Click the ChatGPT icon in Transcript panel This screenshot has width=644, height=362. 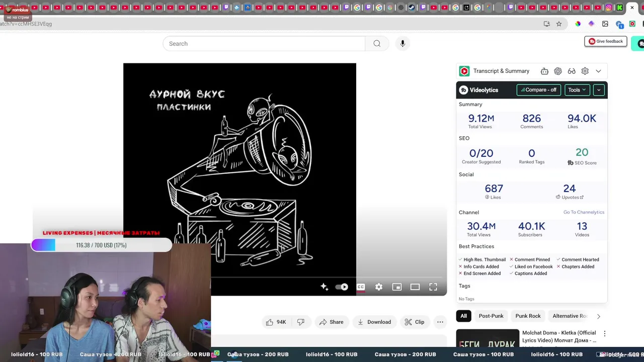[x=558, y=71]
